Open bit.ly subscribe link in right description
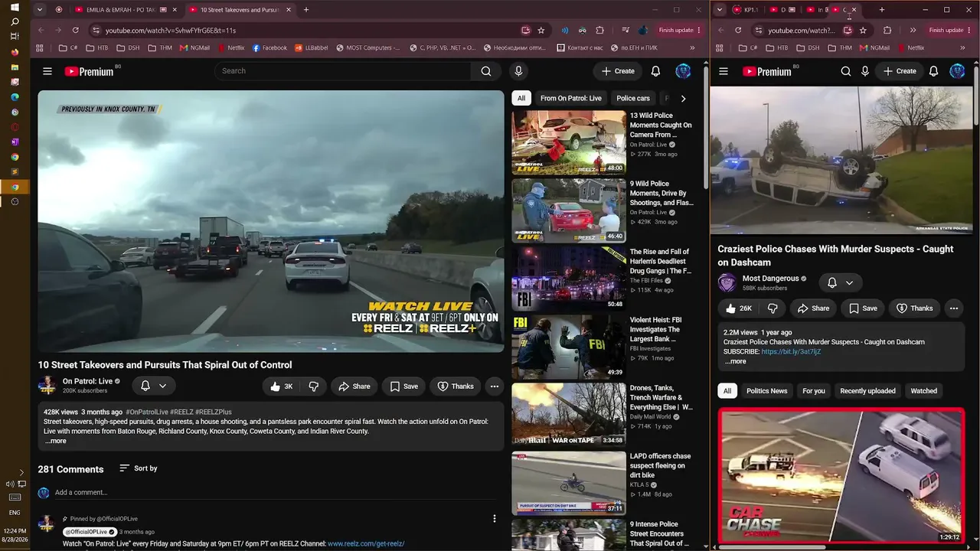Image resolution: width=980 pixels, height=551 pixels. (x=791, y=352)
